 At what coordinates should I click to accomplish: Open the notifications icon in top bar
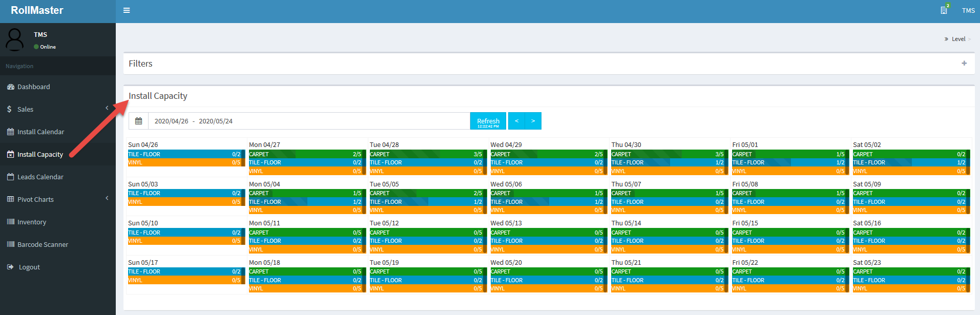(x=944, y=10)
